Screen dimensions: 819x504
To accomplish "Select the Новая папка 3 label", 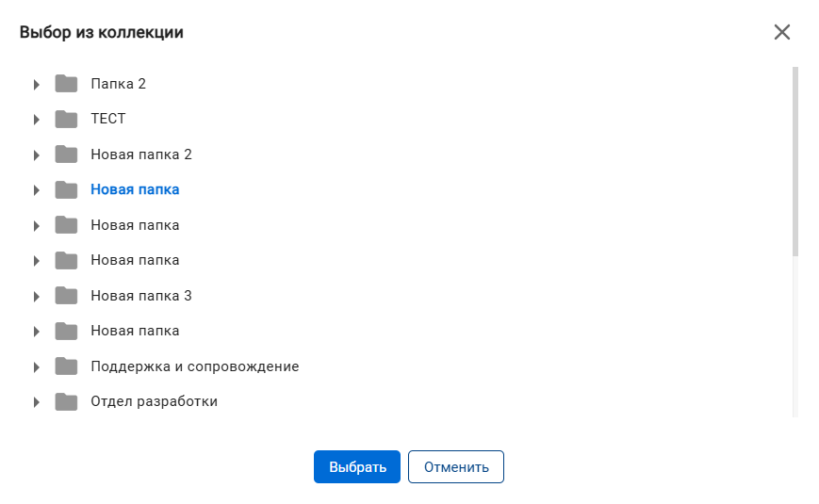I will tap(141, 296).
